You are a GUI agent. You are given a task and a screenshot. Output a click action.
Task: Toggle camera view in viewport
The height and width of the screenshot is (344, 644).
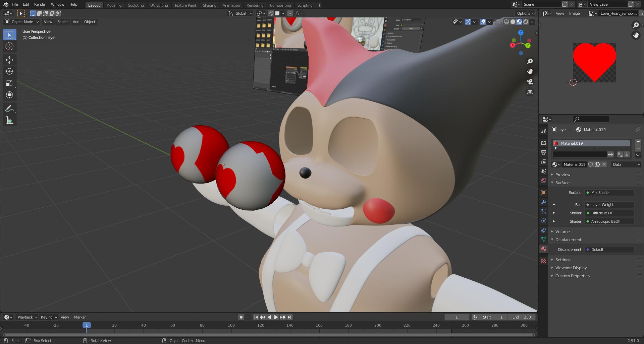pos(530,82)
